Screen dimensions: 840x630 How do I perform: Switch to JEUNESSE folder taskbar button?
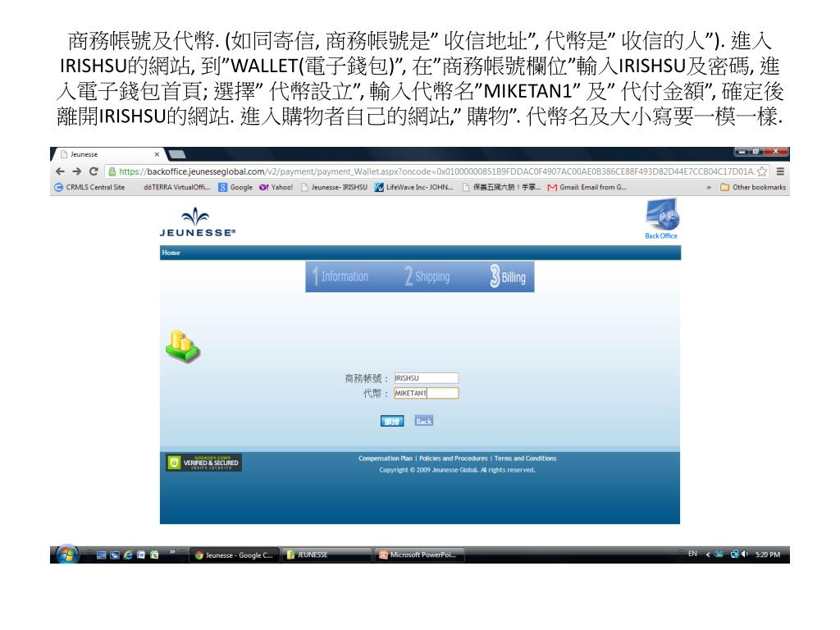point(326,555)
